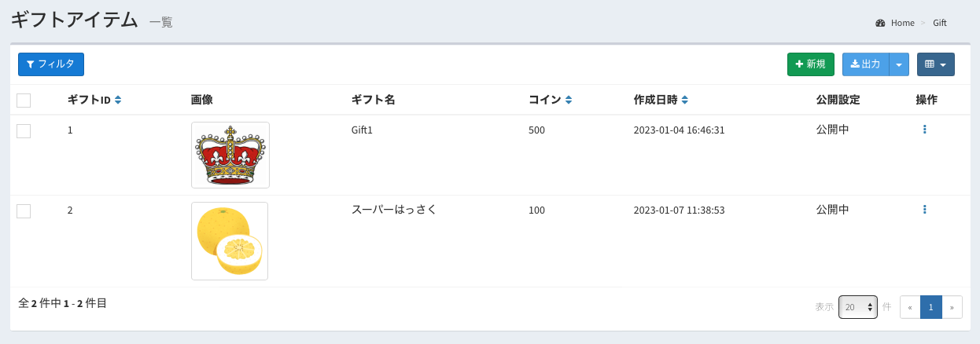Go to next page with » arrow
The height and width of the screenshot is (344, 980).
(x=952, y=307)
